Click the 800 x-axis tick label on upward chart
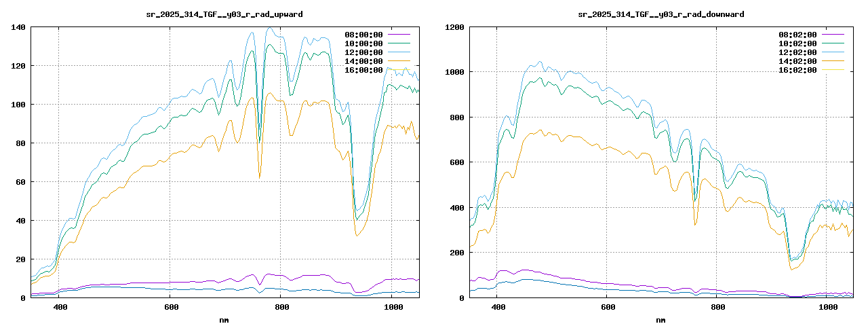This screenshot has height=326, width=868. pos(281,308)
